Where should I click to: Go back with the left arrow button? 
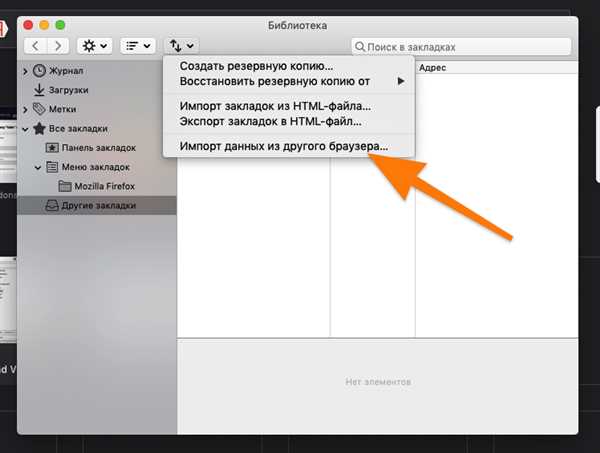(x=35, y=46)
